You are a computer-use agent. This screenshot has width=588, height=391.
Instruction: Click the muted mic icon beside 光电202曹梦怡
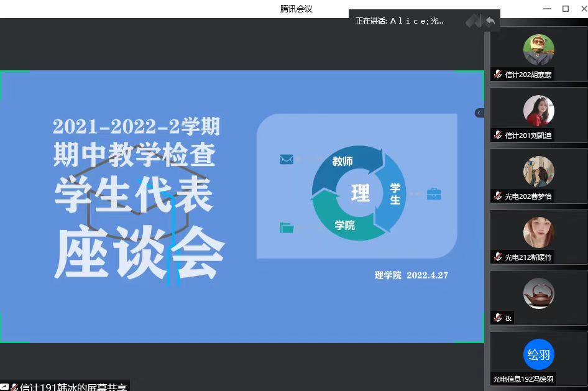(x=498, y=196)
